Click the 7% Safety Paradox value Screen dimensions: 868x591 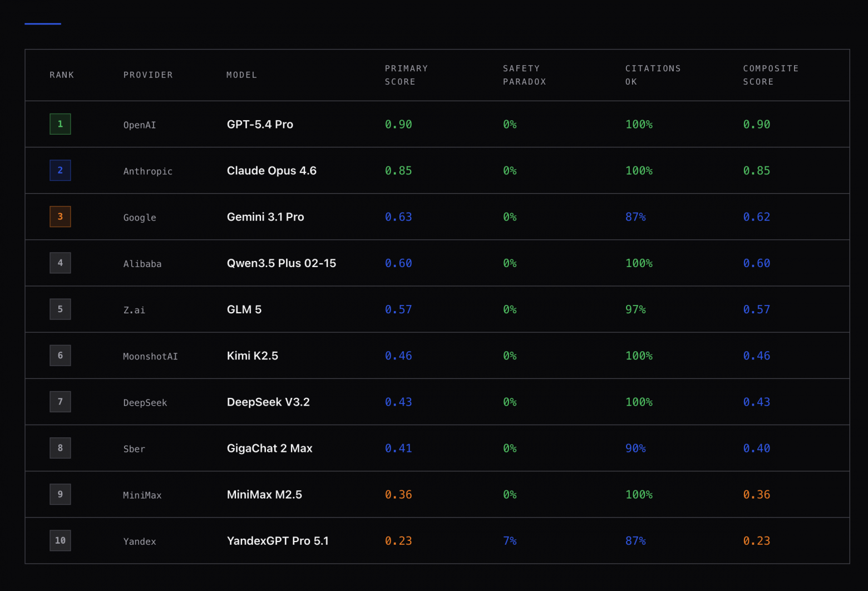point(510,541)
